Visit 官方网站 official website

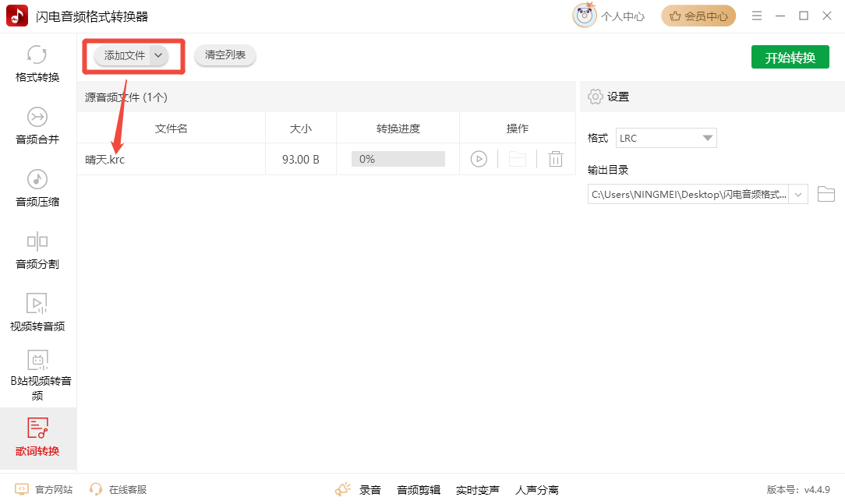click(44, 490)
